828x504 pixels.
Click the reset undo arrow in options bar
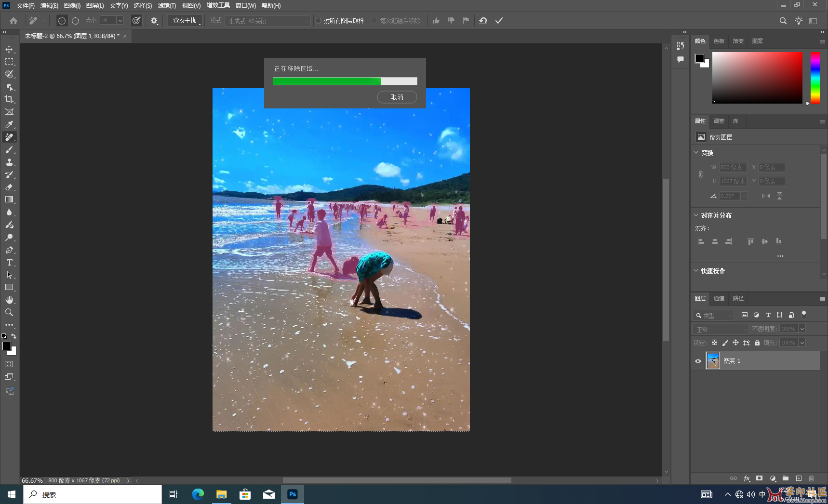[483, 21]
